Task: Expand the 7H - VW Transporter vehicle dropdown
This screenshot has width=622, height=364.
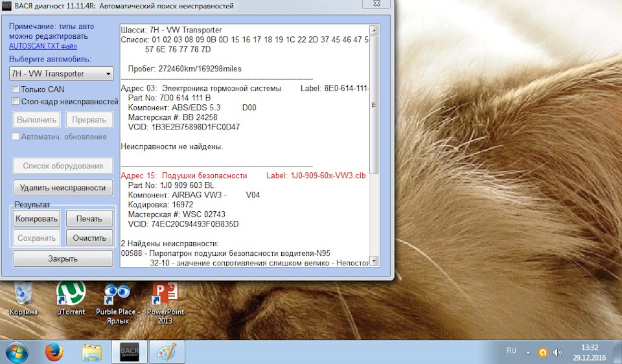Action: [61, 73]
